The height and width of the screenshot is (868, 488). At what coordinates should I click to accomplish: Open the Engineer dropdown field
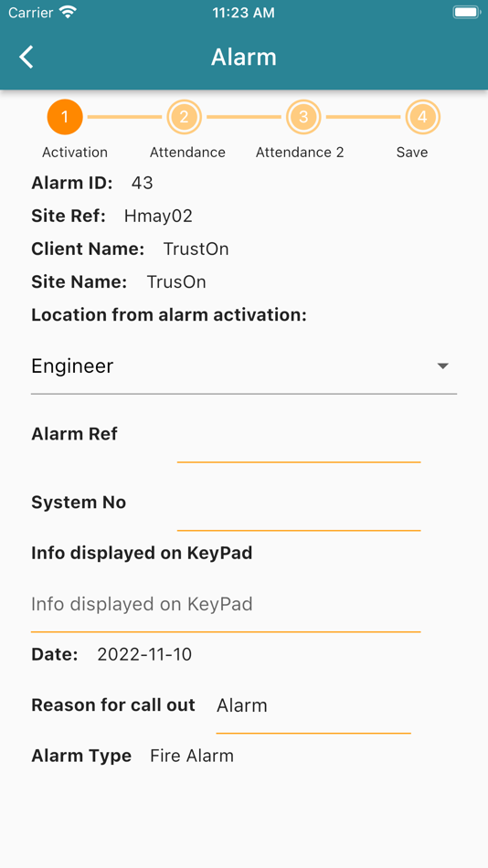(244, 366)
